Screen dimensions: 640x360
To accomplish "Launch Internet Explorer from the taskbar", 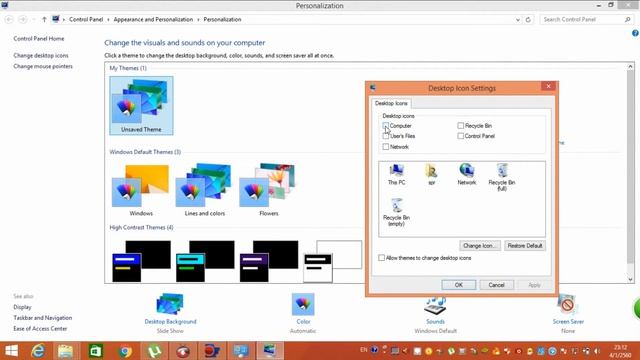I will [x=38, y=351].
